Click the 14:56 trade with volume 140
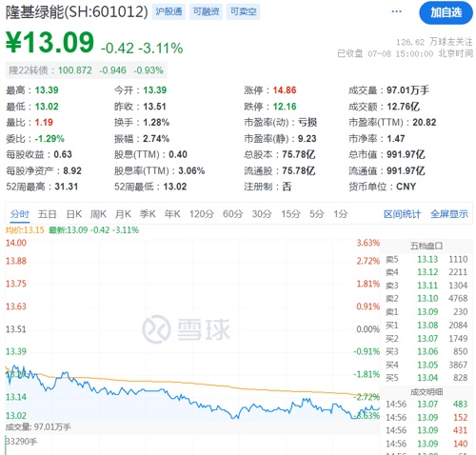The height and width of the screenshot is (455, 476). coord(426,444)
